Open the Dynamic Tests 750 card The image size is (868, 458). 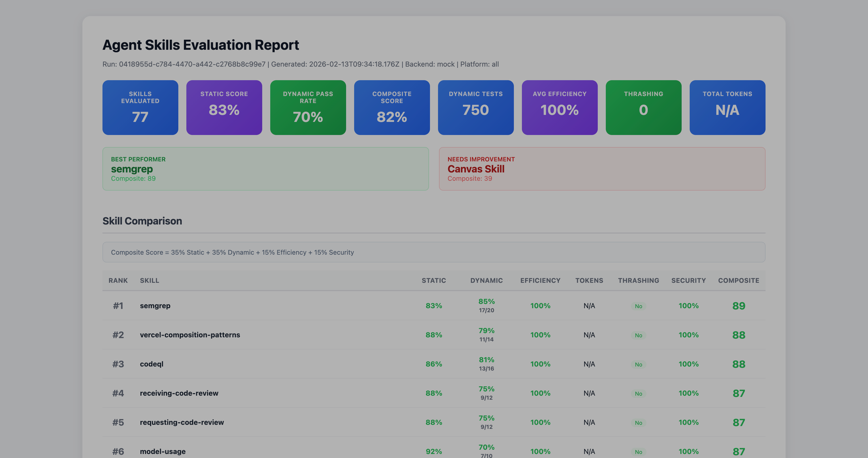(x=475, y=107)
